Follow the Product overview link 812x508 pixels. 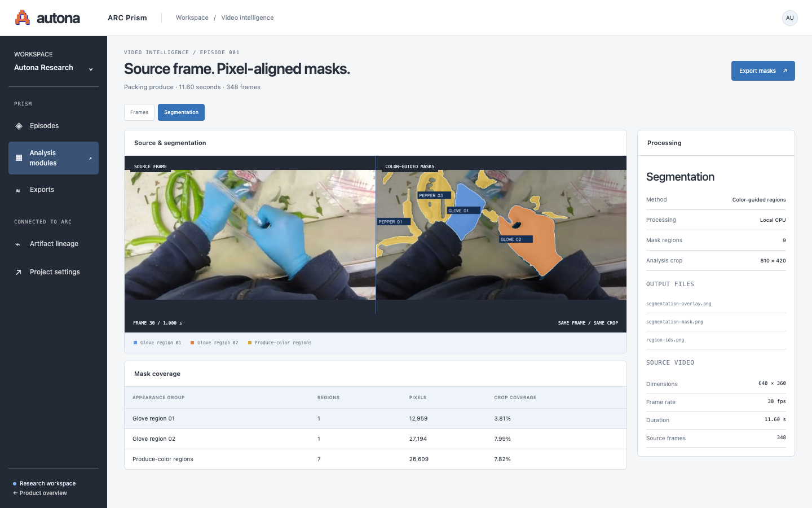40,493
